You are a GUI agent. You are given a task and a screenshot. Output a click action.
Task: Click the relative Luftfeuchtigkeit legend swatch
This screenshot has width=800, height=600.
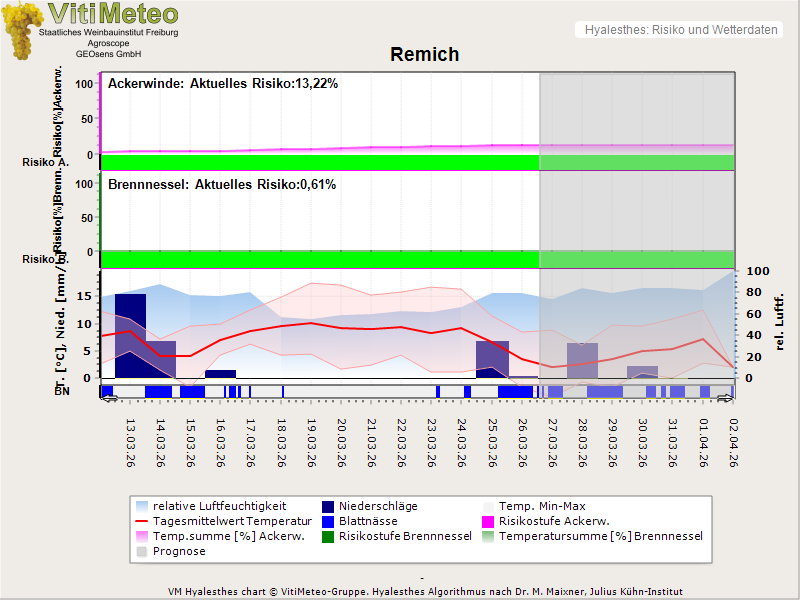142,507
